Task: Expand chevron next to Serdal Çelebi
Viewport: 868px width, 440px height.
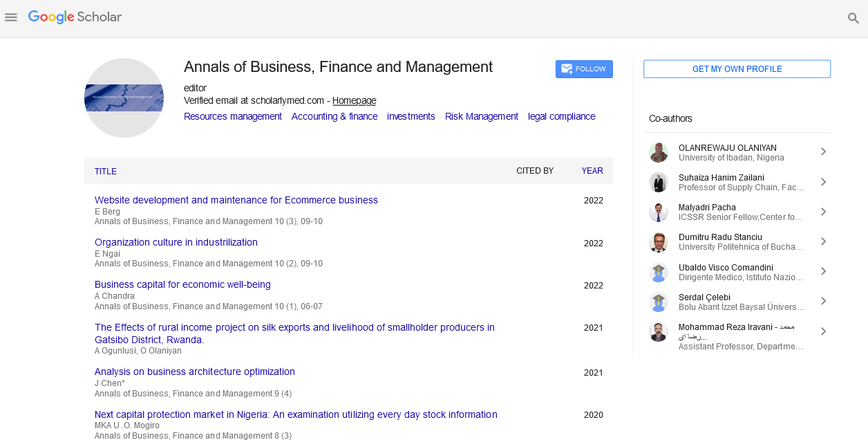Action: click(823, 302)
